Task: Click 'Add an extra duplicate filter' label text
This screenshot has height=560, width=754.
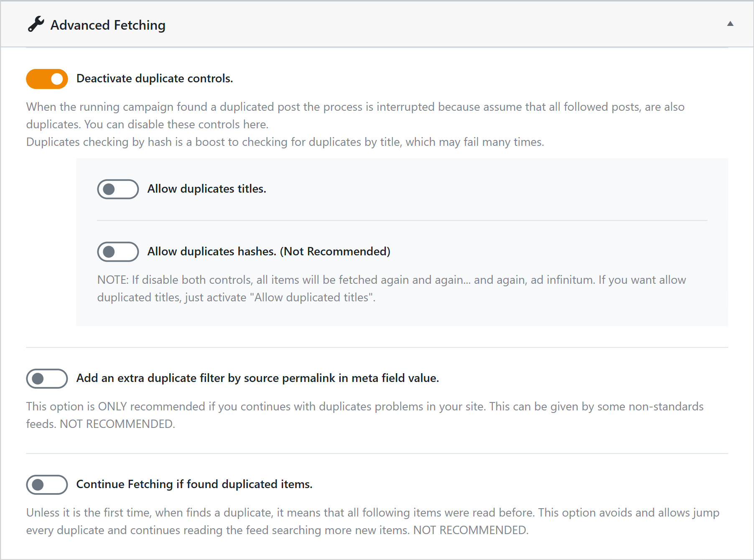Action: 257,378
